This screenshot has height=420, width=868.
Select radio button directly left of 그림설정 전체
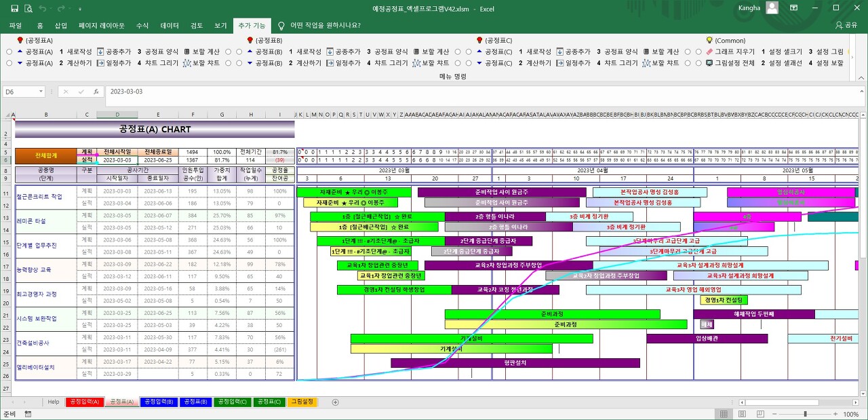[698, 63]
